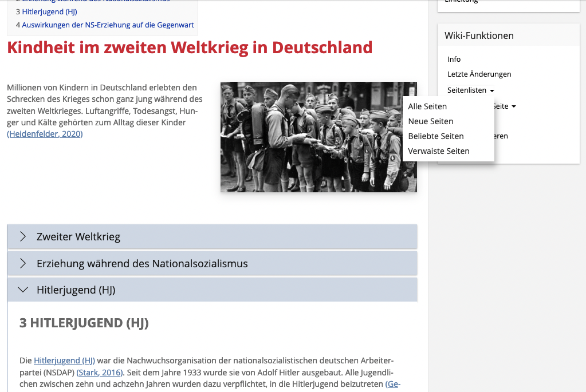This screenshot has height=392, width=586.
Task: Select Beliebte Seiten menu entry
Action: pos(435,136)
